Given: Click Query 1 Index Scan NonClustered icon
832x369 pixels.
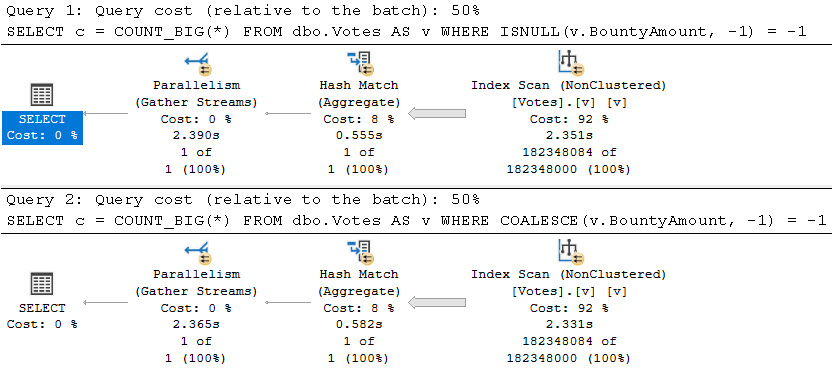Looking at the screenshot, I should coord(570,63).
